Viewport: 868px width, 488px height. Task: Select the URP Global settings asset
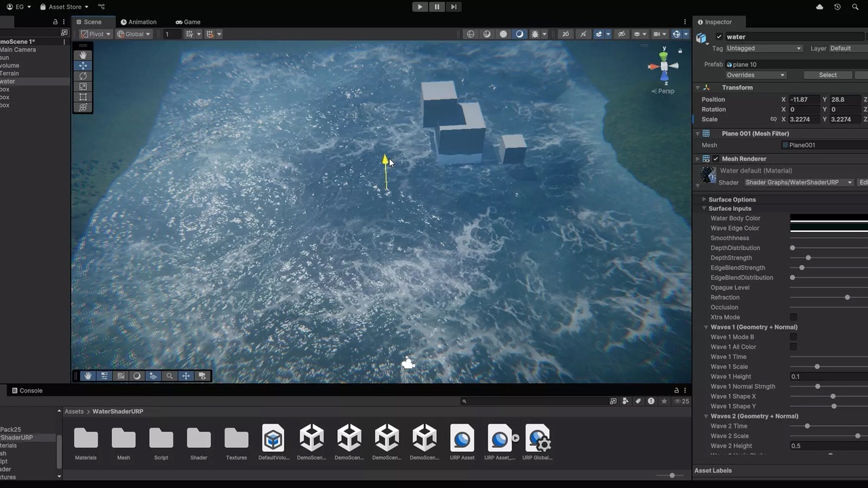click(x=537, y=443)
